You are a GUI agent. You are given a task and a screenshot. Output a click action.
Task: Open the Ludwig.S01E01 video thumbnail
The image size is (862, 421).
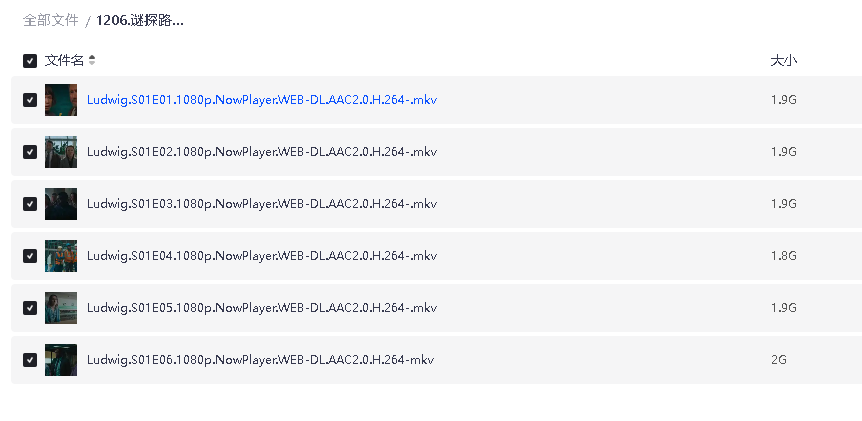coord(61,100)
